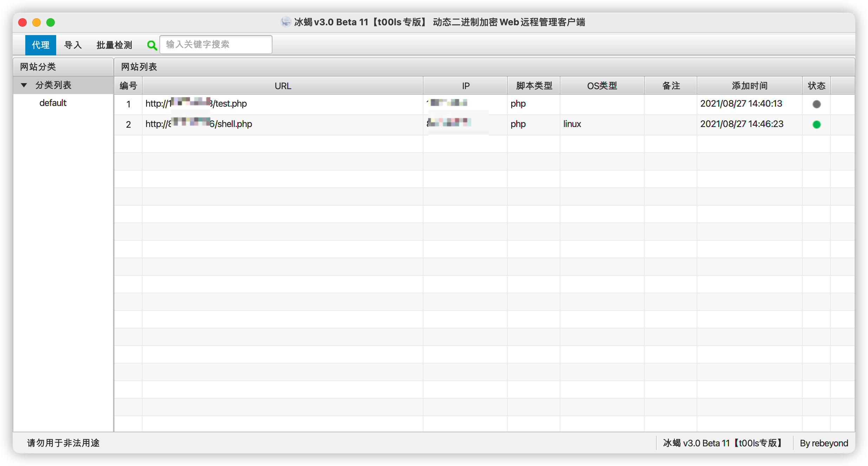
Task: Click the Behinder logo in the title bar
Action: click(x=286, y=22)
